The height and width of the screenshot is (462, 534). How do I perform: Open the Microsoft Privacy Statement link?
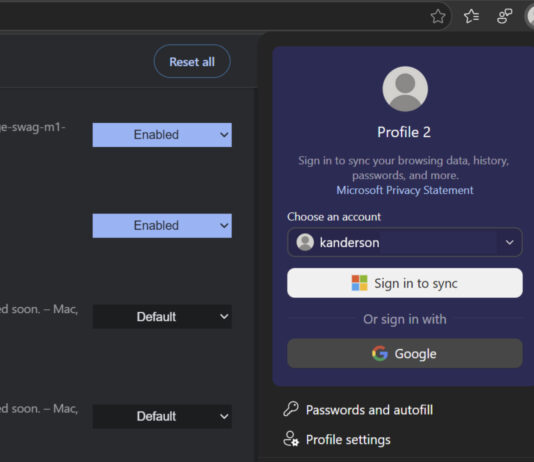405,190
